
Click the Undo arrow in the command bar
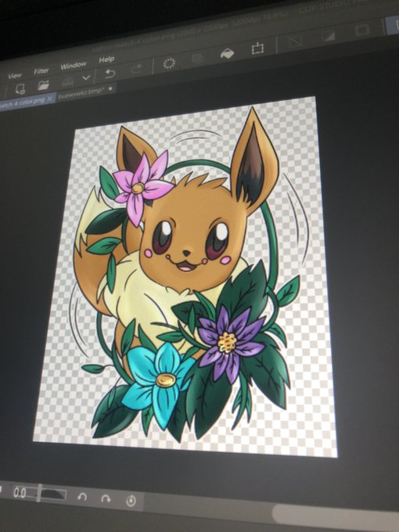tap(110, 73)
